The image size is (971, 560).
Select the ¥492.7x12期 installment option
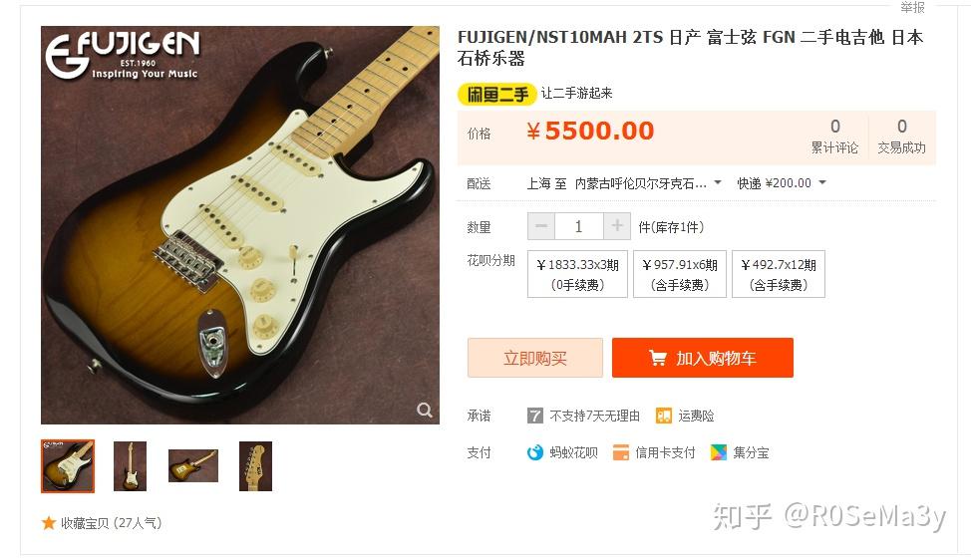click(x=779, y=274)
